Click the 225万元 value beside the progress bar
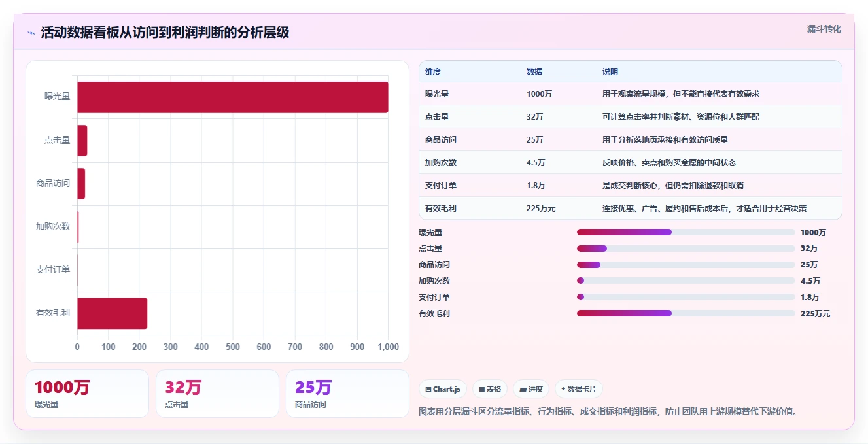The height and width of the screenshot is (444, 868). [x=815, y=314]
